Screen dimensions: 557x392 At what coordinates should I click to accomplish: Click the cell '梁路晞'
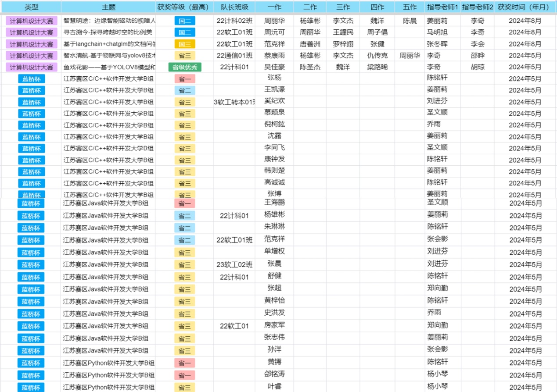tap(377, 67)
